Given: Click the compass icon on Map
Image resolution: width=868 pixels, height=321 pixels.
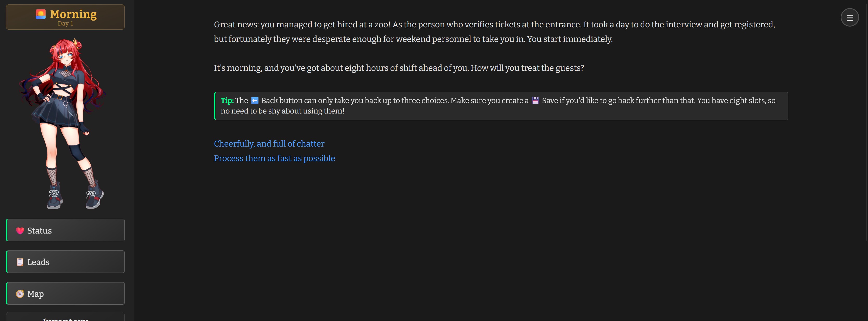Looking at the screenshot, I should [x=20, y=294].
